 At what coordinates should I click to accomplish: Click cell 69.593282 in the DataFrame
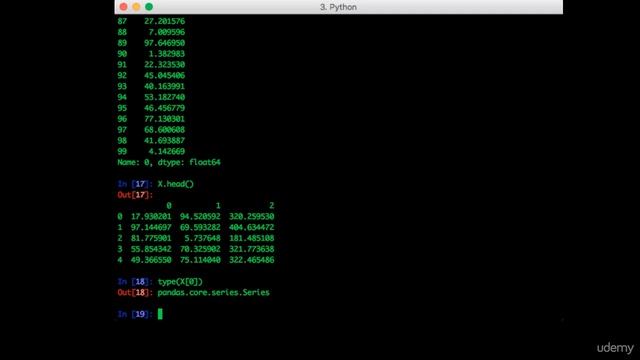pyautogui.click(x=200, y=227)
